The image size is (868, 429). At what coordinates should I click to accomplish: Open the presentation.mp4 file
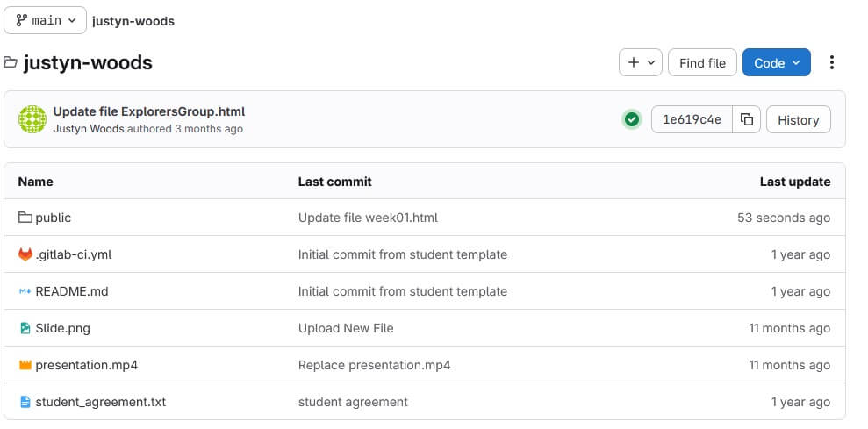click(x=86, y=365)
